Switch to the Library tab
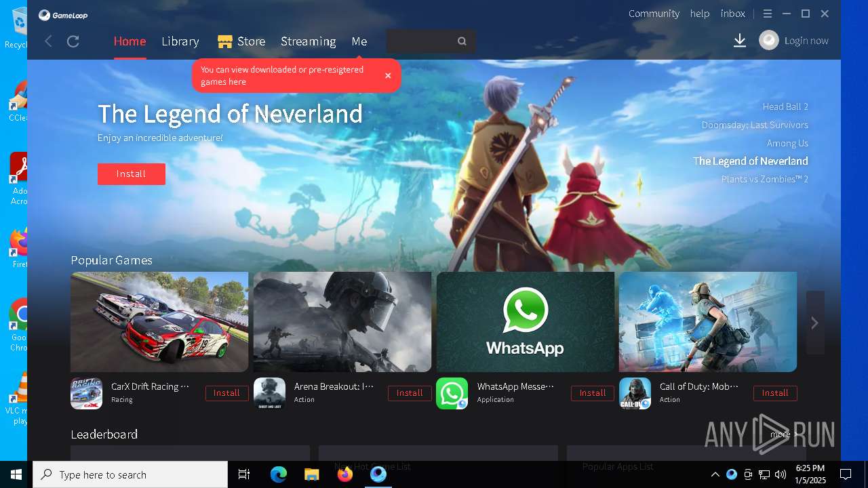 point(180,41)
